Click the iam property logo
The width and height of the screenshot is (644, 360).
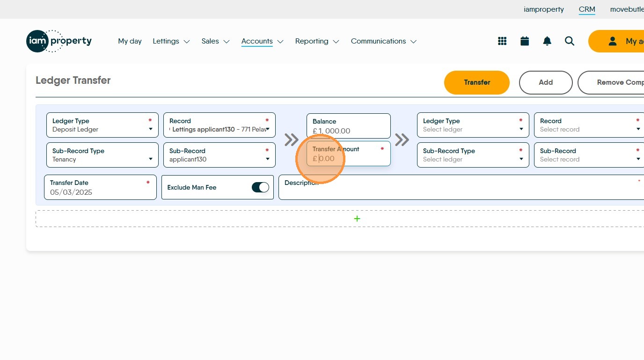coord(59,41)
